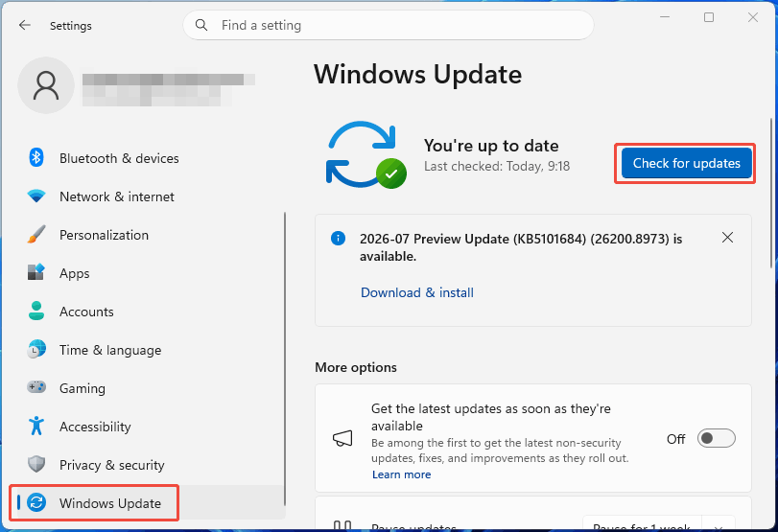Click the Personalization paintbrush icon
The height and width of the screenshot is (532, 778).
coord(36,235)
